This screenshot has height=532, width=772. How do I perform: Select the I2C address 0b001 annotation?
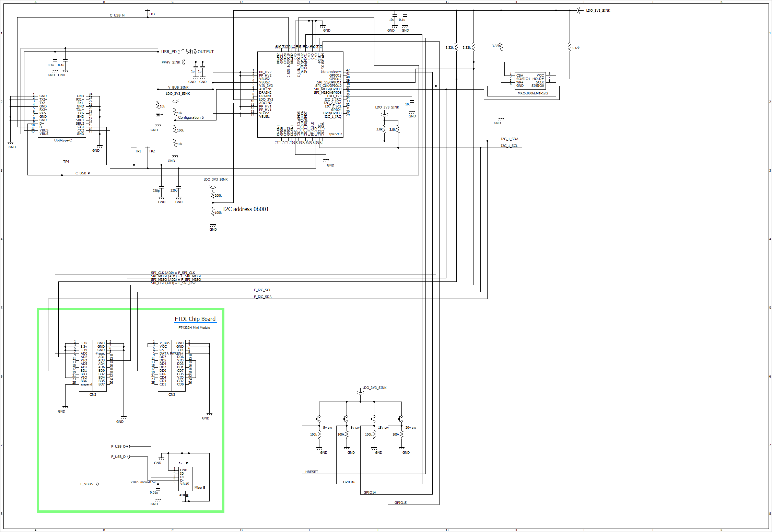246,209
